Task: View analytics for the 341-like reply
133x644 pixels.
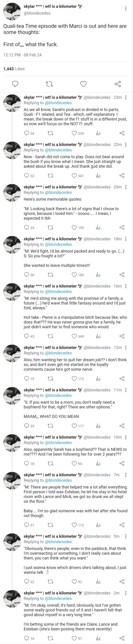Action: pos(98,176)
